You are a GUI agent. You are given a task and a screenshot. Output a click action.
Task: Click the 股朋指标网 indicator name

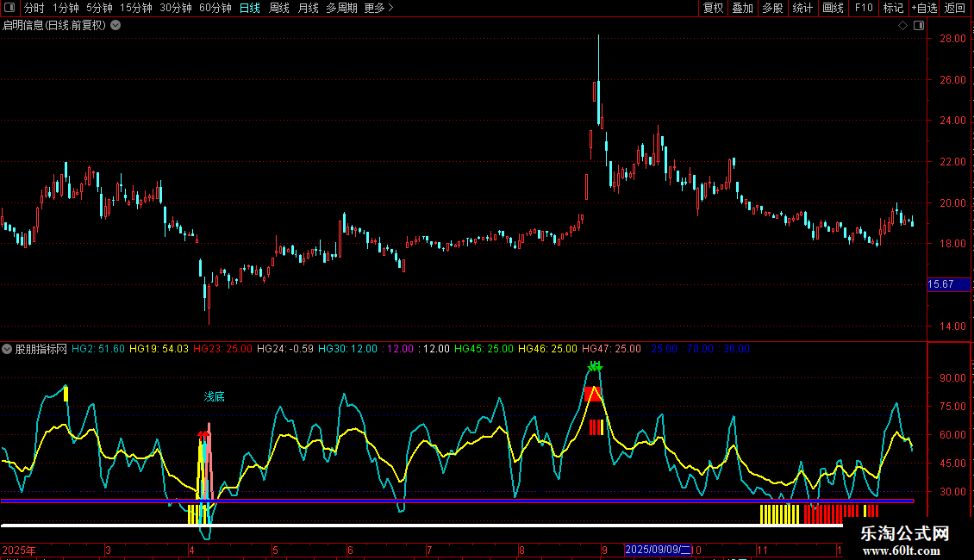click(x=41, y=349)
